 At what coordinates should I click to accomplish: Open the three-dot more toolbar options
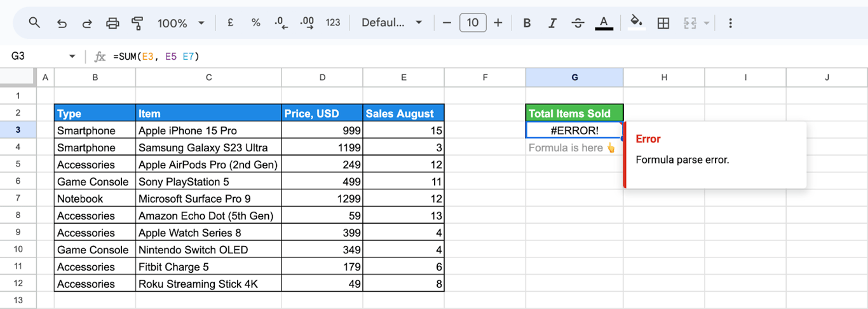tap(730, 23)
